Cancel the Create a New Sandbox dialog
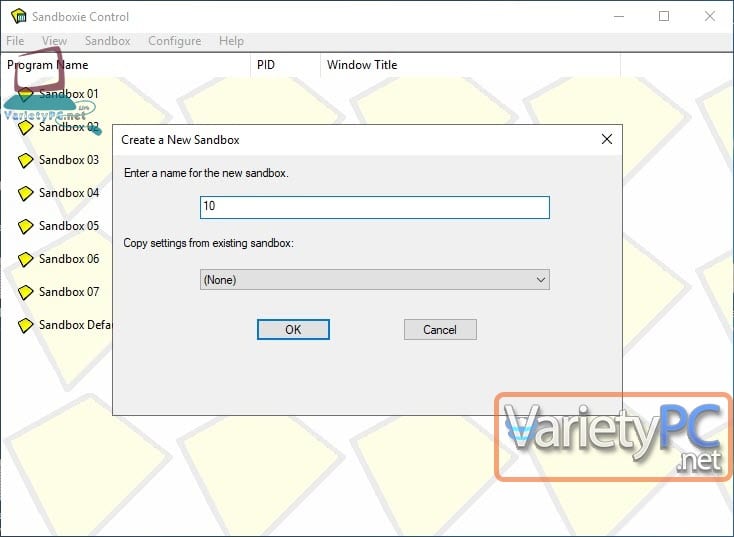This screenshot has width=734, height=537. click(440, 330)
